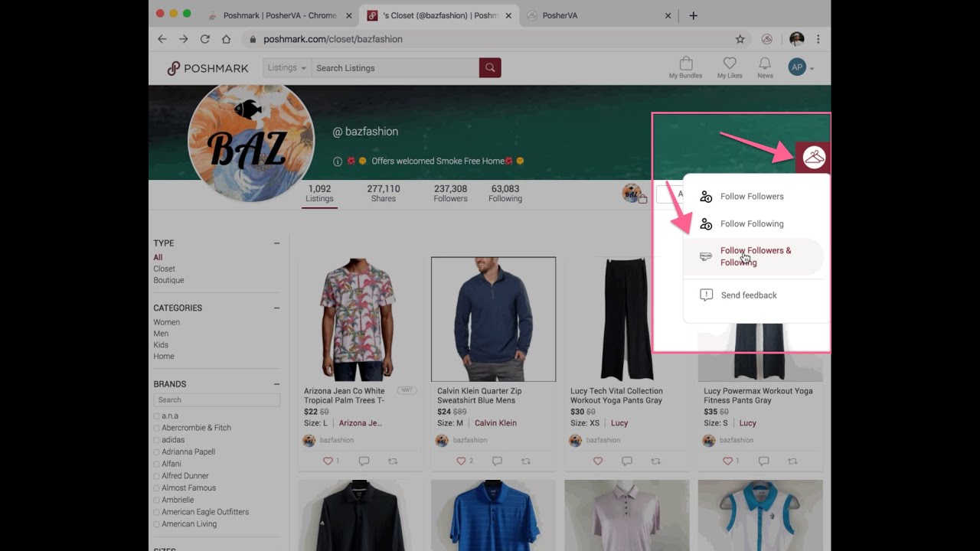Image resolution: width=980 pixels, height=551 pixels.
Task: Open the My Bundles bag icon
Action: tap(685, 67)
